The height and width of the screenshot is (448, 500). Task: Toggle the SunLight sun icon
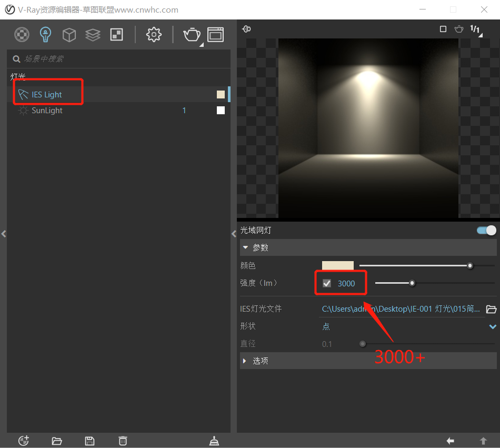(x=23, y=111)
